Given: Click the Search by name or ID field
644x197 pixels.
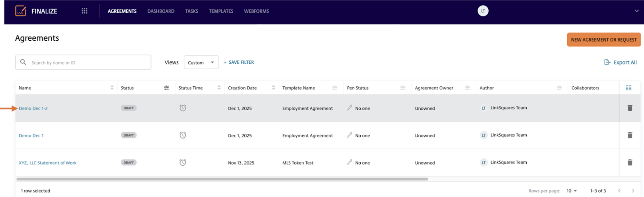Looking at the screenshot, I should pyautogui.click(x=87, y=63).
